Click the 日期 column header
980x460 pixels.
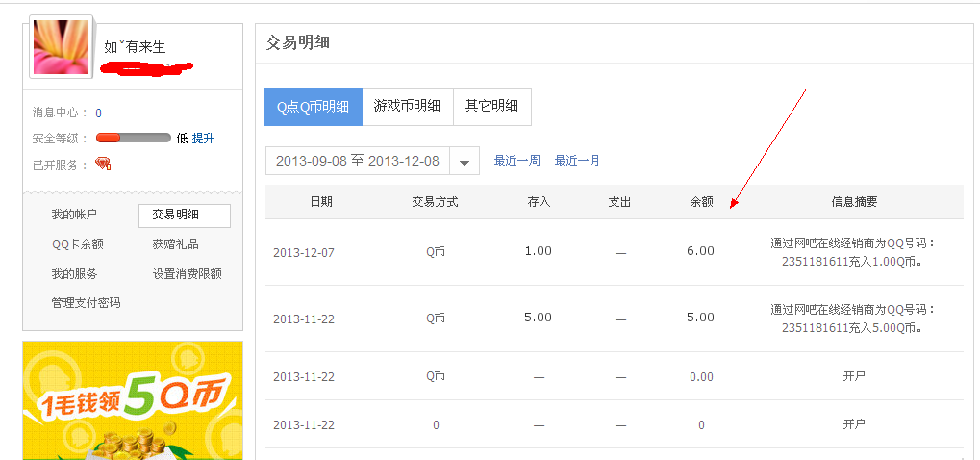321,202
